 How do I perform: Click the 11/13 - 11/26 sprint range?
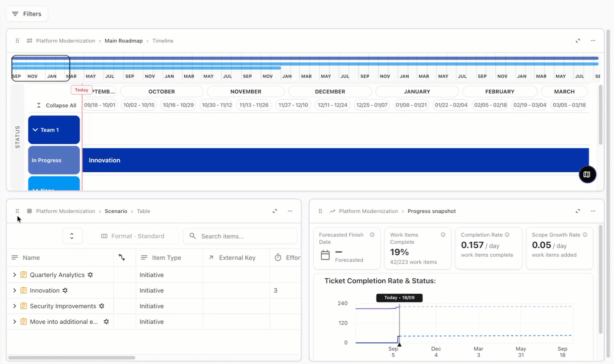coord(254,105)
